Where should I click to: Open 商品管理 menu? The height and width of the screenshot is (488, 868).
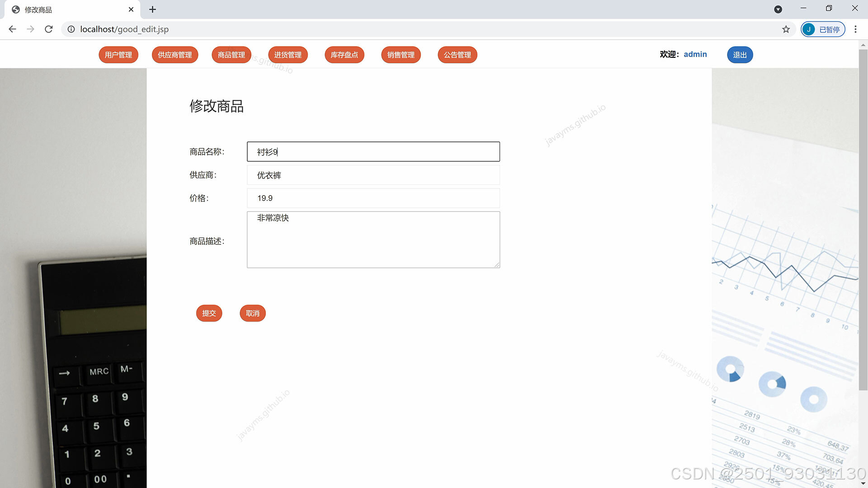pyautogui.click(x=231, y=55)
